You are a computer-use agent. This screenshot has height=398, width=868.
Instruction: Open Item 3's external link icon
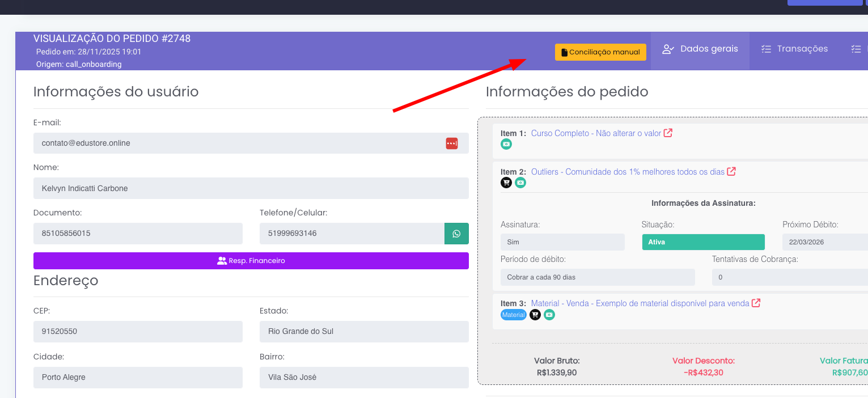pos(756,303)
